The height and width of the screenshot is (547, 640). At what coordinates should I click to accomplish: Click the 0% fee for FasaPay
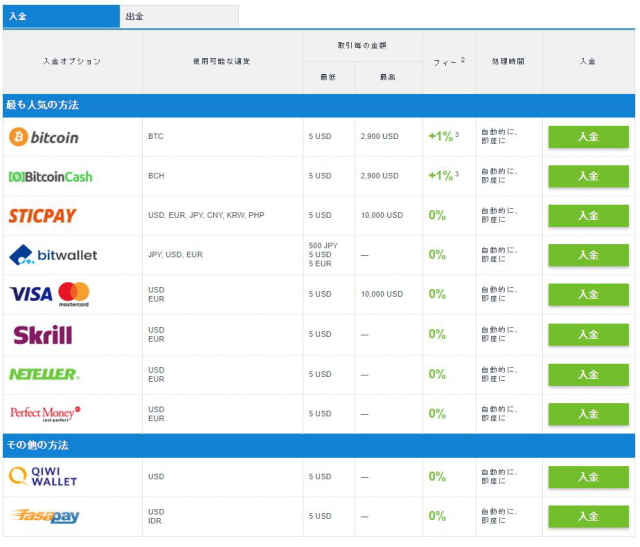437,516
